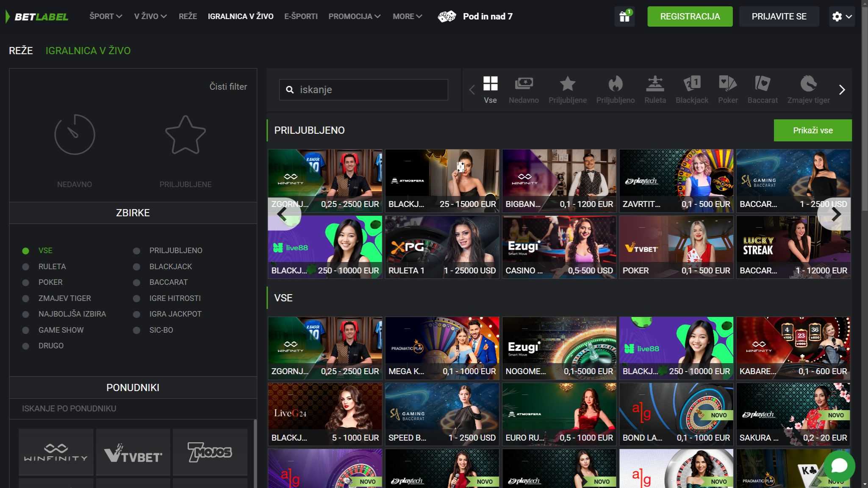Open the Ezugi Casino game in Priljubljeno
868x488 pixels.
[x=559, y=247]
